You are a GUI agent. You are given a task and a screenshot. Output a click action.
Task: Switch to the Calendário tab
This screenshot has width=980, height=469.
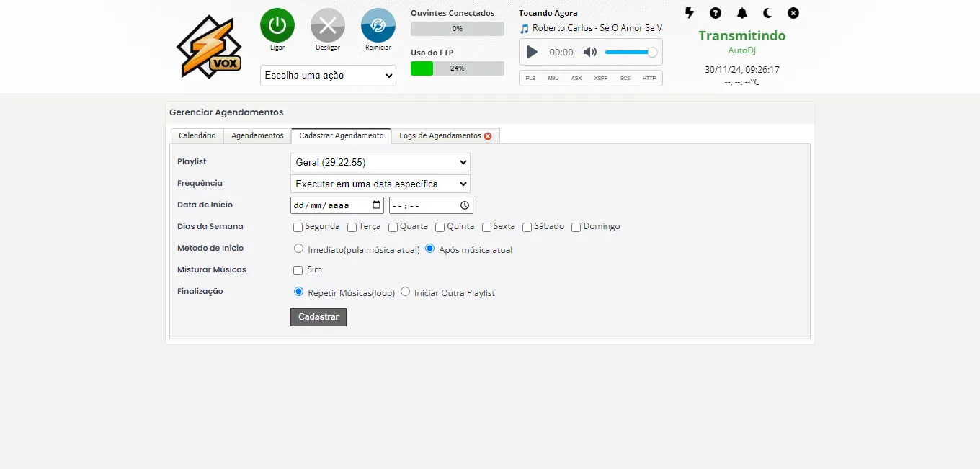(197, 135)
